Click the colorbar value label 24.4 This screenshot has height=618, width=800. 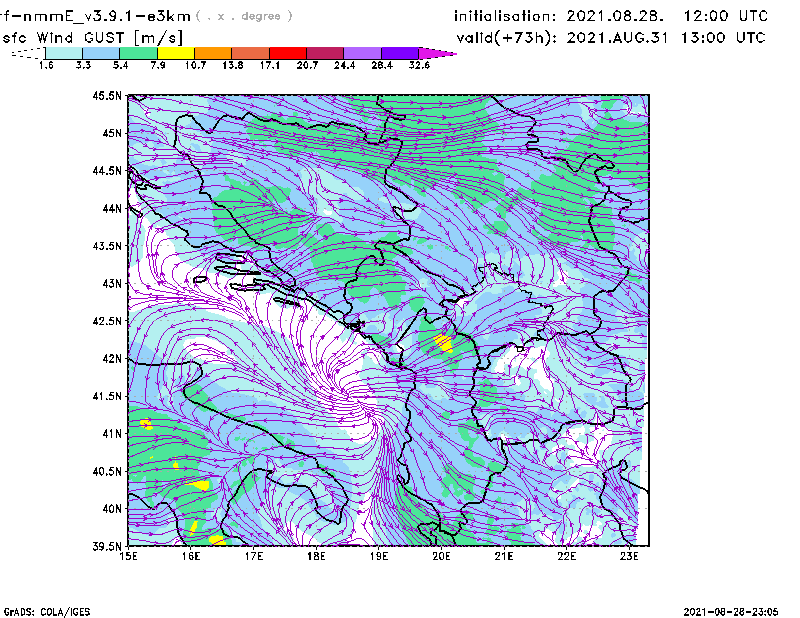(344, 65)
